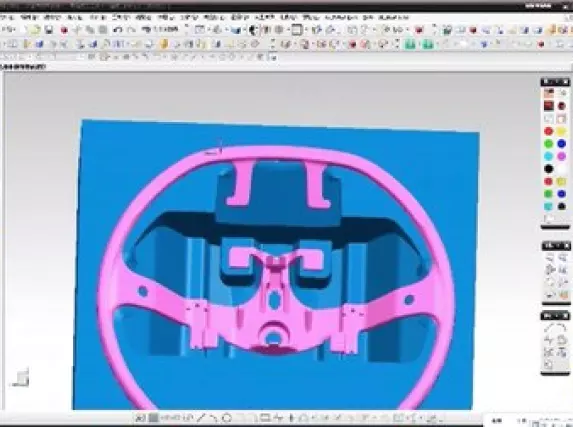This screenshot has height=427, width=573.
Task: Pick the red color swatch
Action: click(x=549, y=131)
